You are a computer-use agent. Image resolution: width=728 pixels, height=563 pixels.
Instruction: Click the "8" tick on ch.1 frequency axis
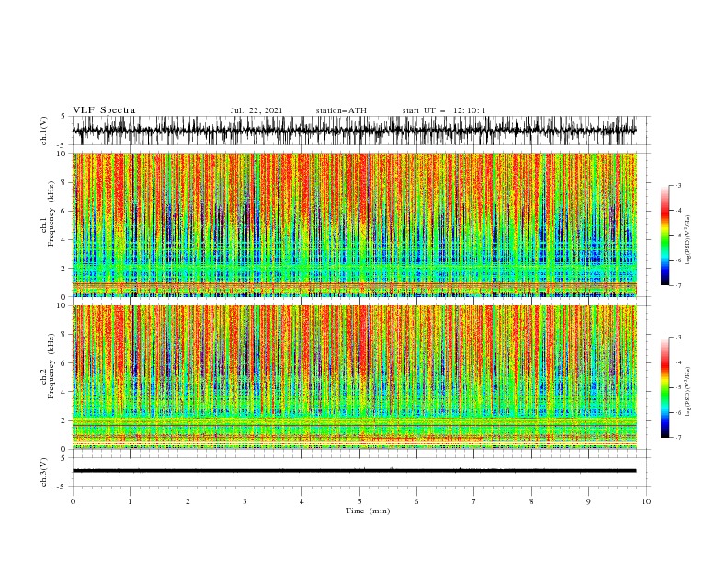63,182
